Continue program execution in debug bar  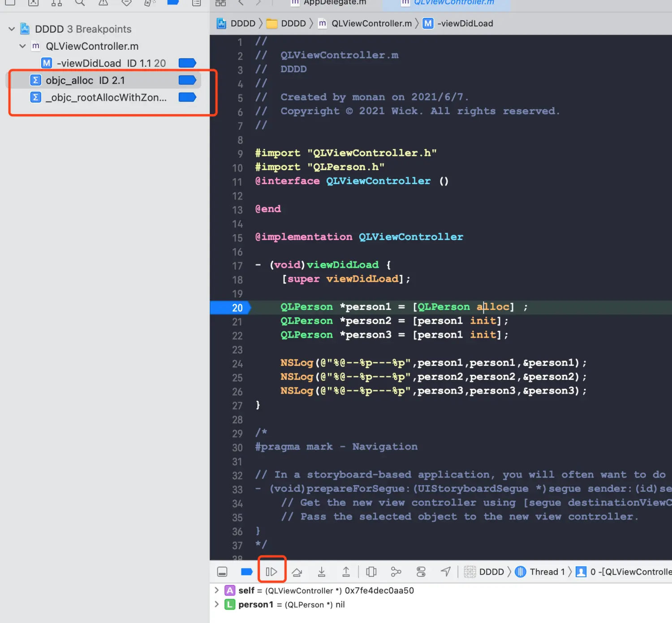coord(271,571)
